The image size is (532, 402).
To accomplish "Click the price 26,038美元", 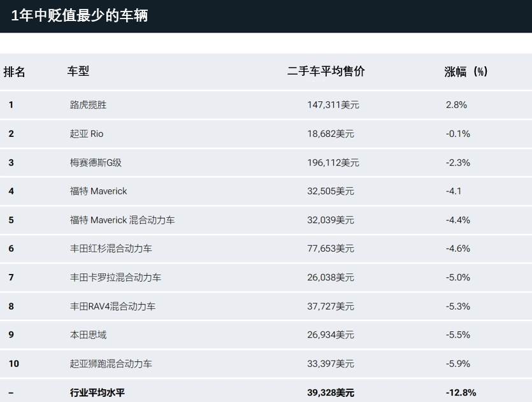I will click(x=331, y=277).
